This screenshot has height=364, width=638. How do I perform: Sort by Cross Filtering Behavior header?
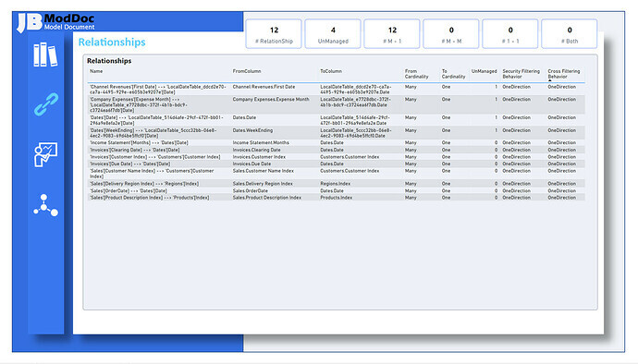[x=563, y=74]
